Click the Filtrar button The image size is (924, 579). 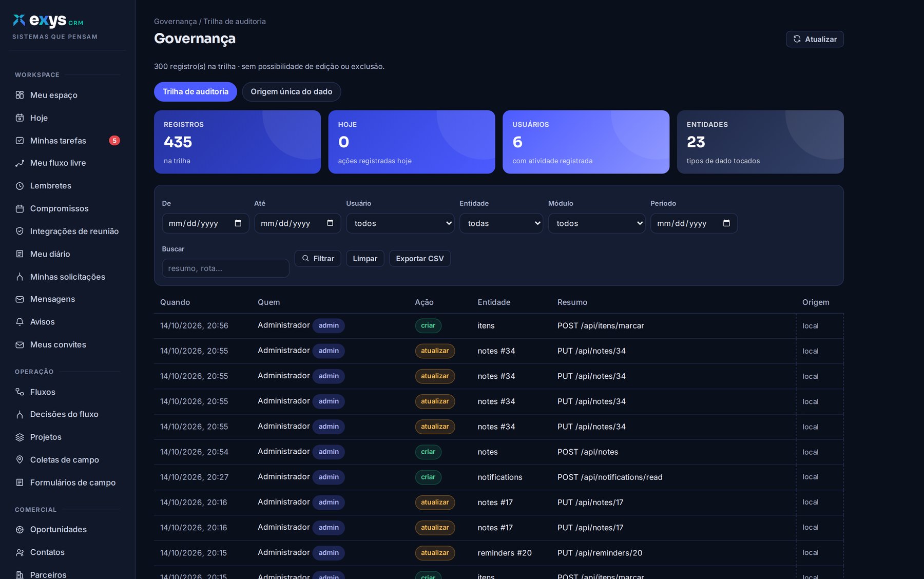pos(318,258)
